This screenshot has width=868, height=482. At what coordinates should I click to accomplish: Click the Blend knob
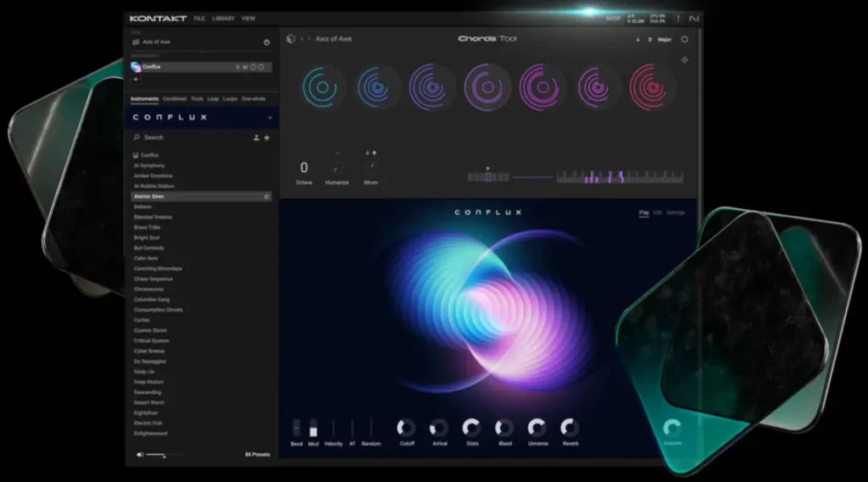click(x=504, y=428)
